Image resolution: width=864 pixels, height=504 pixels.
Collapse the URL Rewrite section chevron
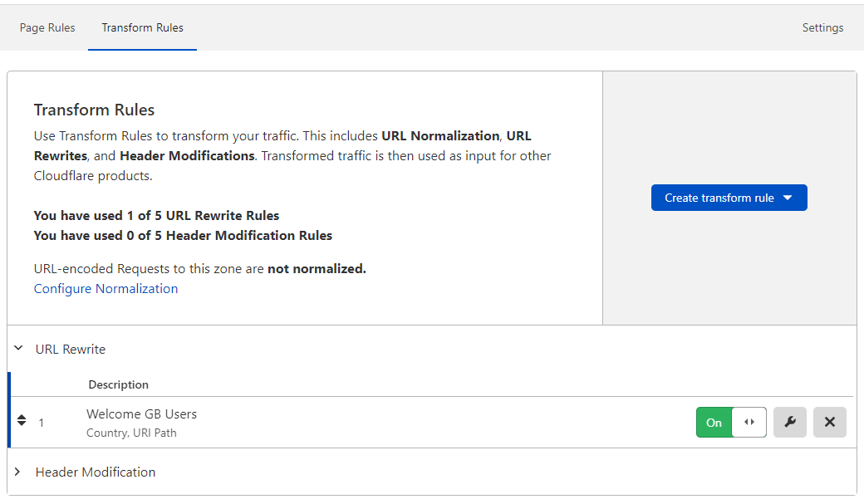pyautogui.click(x=18, y=349)
